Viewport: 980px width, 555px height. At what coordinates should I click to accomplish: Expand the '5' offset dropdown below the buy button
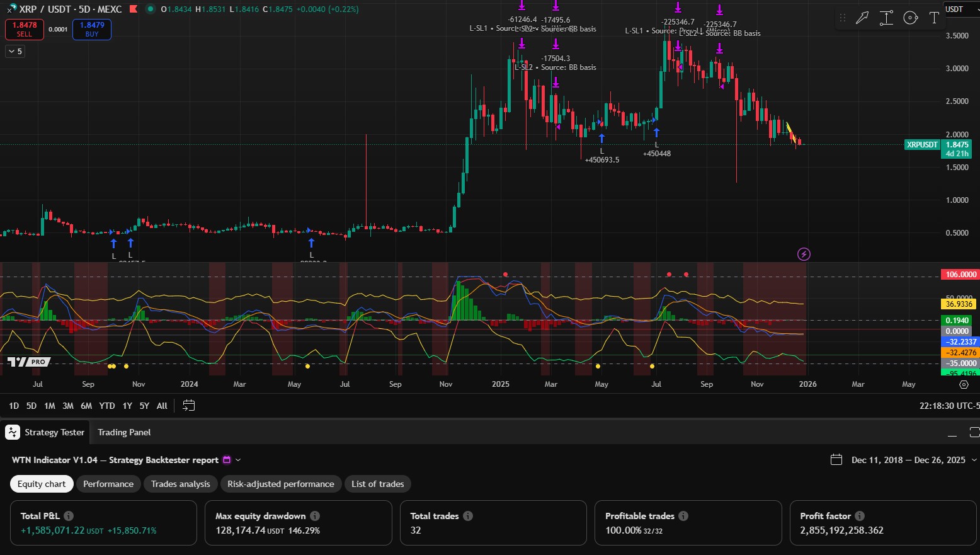coord(14,51)
